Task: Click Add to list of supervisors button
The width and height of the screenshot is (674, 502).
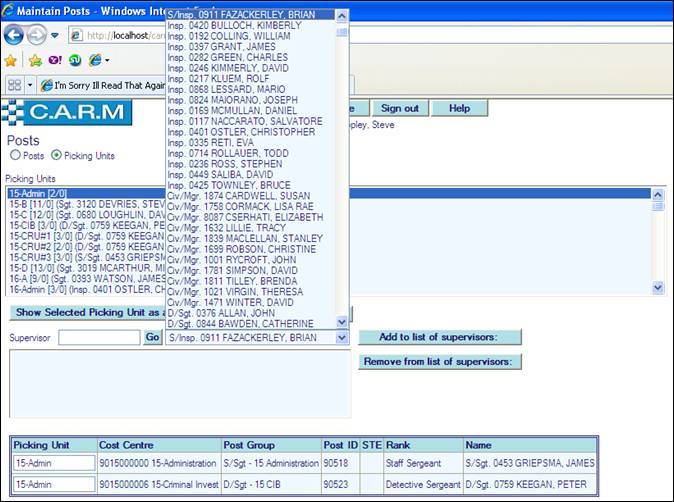Action: [x=440, y=337]
